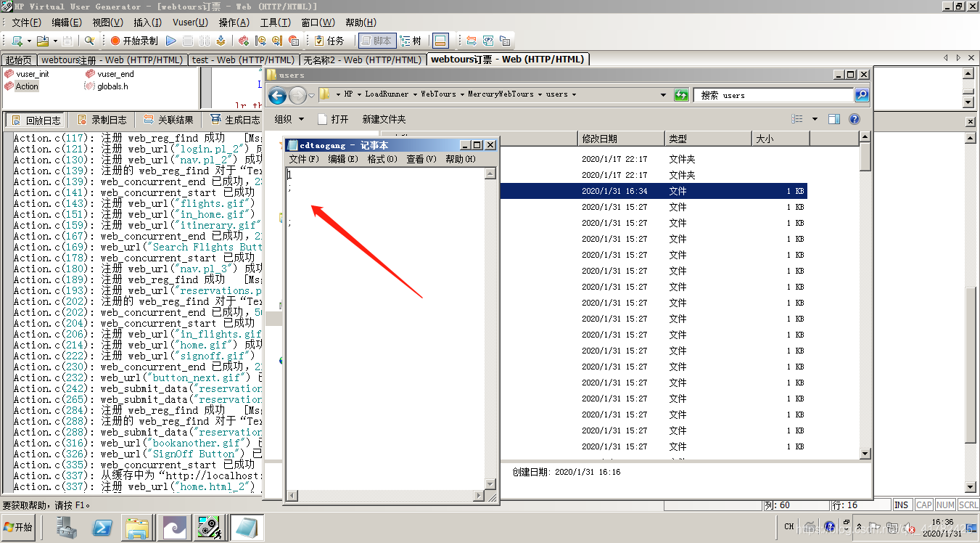Toggle the output window icon
The width and height of the screenshot is (980, 543).
(x=441, y=41)
